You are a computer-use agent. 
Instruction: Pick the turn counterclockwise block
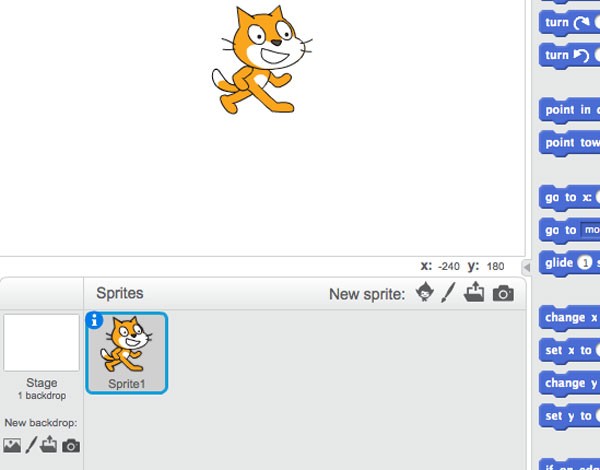point(569,56)
